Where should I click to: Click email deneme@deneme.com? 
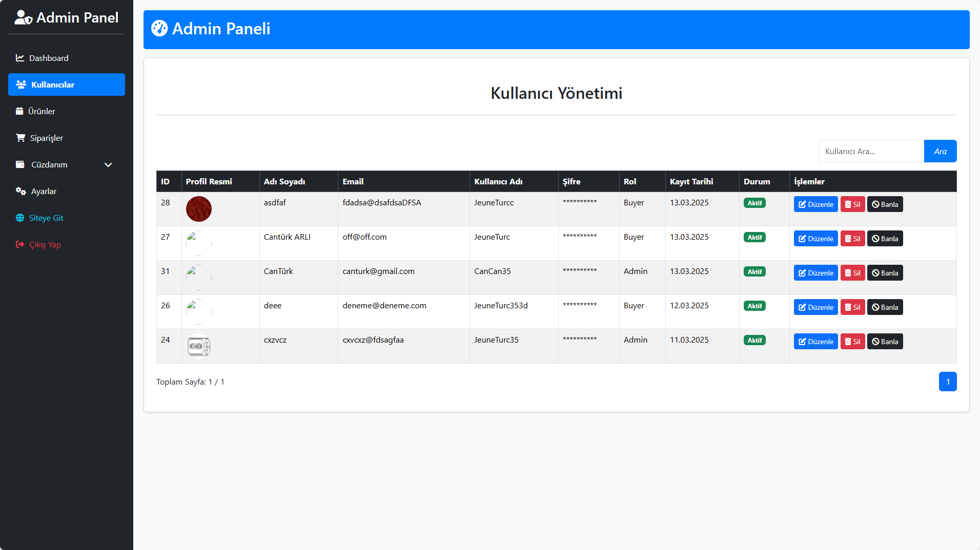coord(384,306)
